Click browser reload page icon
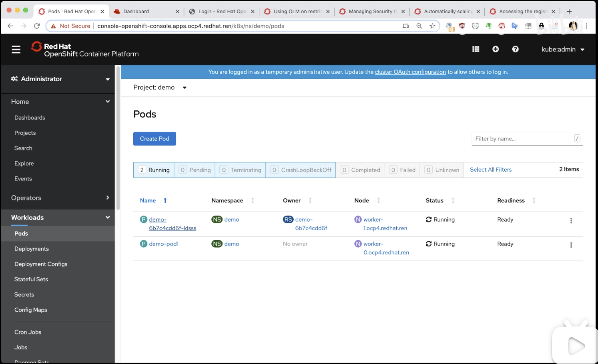Screen dimensions: 598x364 (x=37, y=26)
